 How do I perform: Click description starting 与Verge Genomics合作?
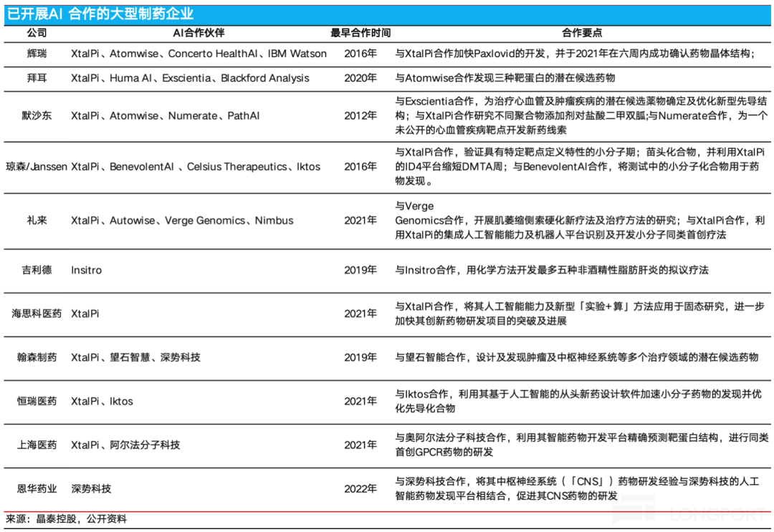(x=580, y=221)
